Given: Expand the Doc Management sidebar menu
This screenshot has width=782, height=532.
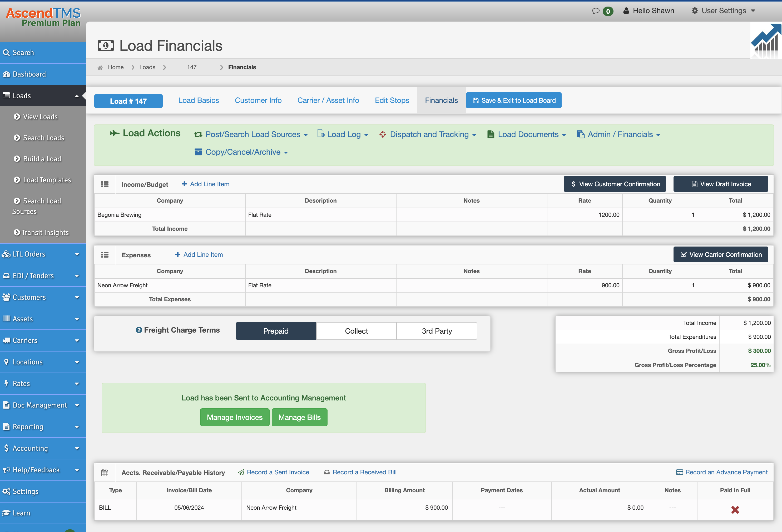Looking at the screenshot, I should click(x=43, y=405).
